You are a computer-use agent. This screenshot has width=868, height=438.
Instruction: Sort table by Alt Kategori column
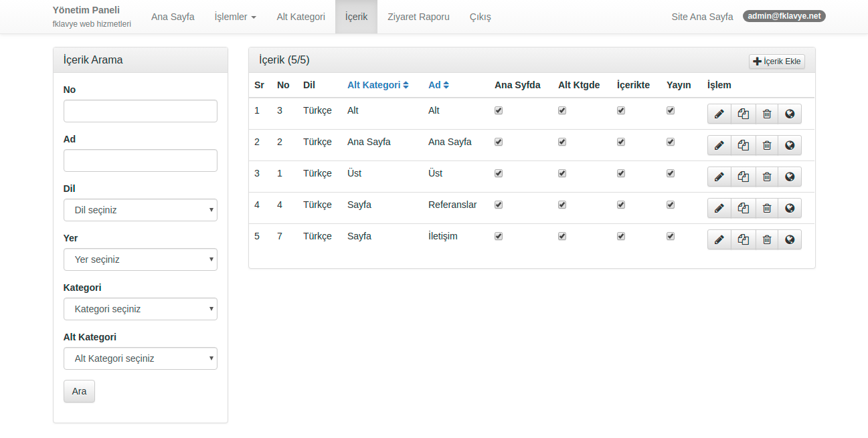pyautogui.click(x=378, y=85)
